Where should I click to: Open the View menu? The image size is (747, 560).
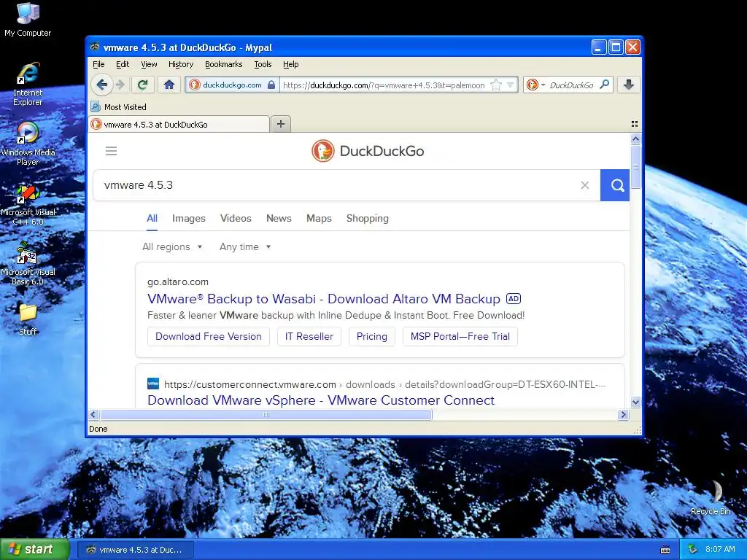pos(149,64)
